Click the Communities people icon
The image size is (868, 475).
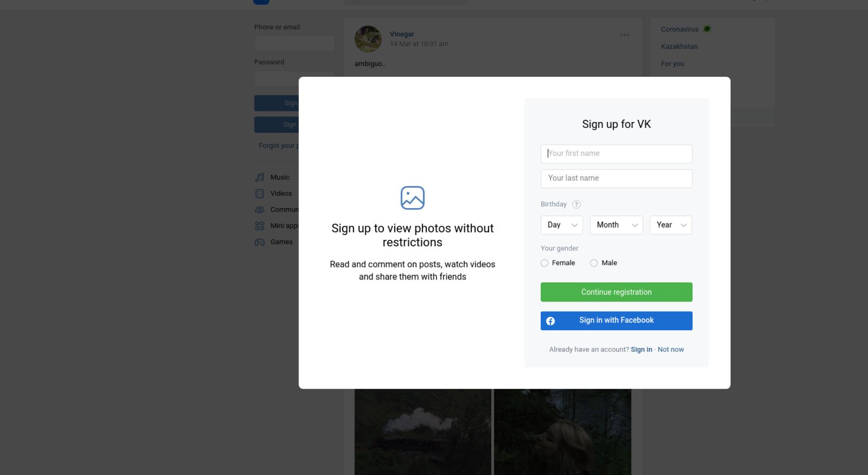[259, 210]
